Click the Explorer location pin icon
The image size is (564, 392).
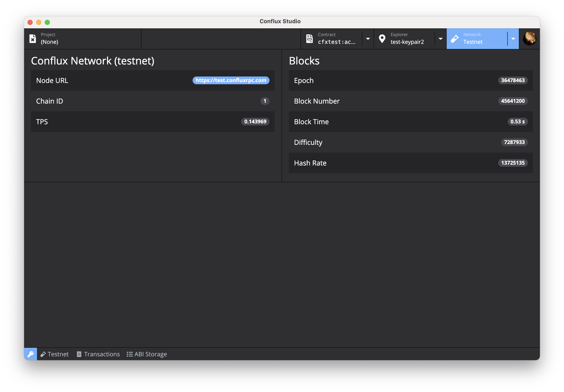click(x=382, y=38)
